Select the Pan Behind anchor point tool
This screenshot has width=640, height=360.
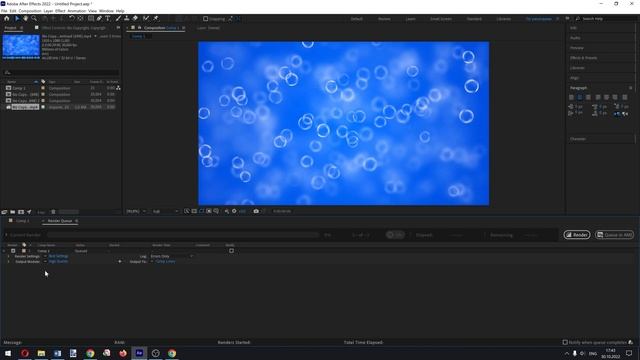coord(80,18)
